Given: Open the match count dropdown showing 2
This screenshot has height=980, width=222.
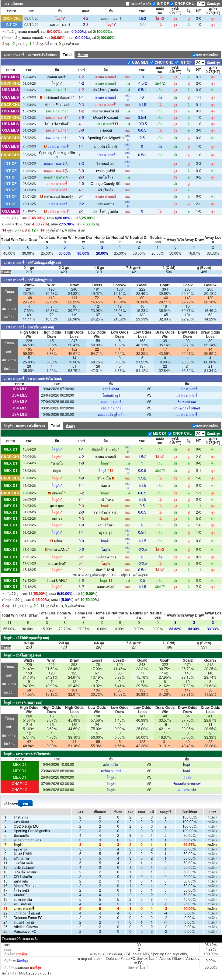Looking at the screenshot, I should (201, 3).
